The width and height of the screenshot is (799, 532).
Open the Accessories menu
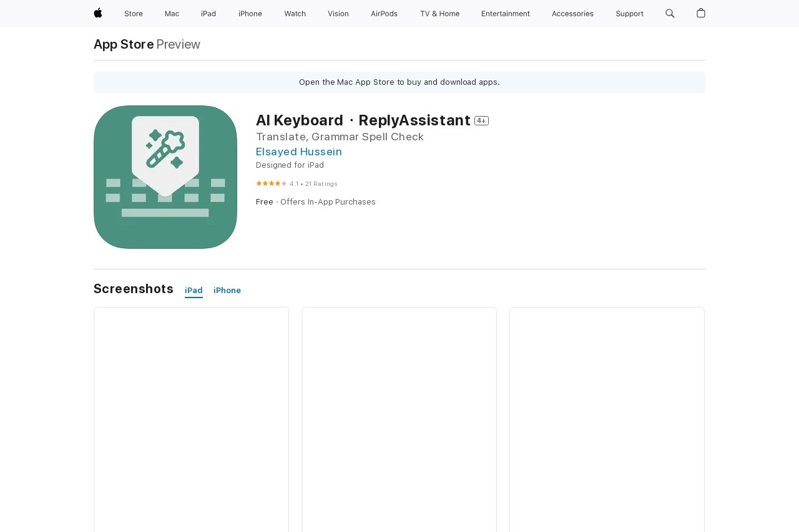point(572,14)
